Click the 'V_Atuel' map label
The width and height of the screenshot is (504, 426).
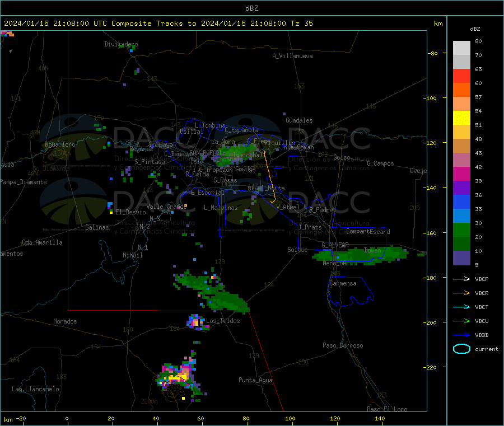(x=287, y=207)
